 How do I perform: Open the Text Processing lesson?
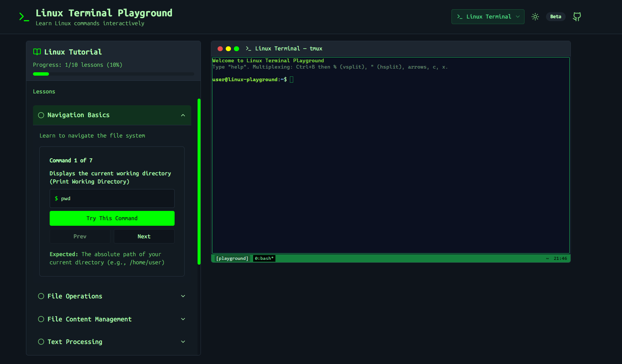pos(112,342)
